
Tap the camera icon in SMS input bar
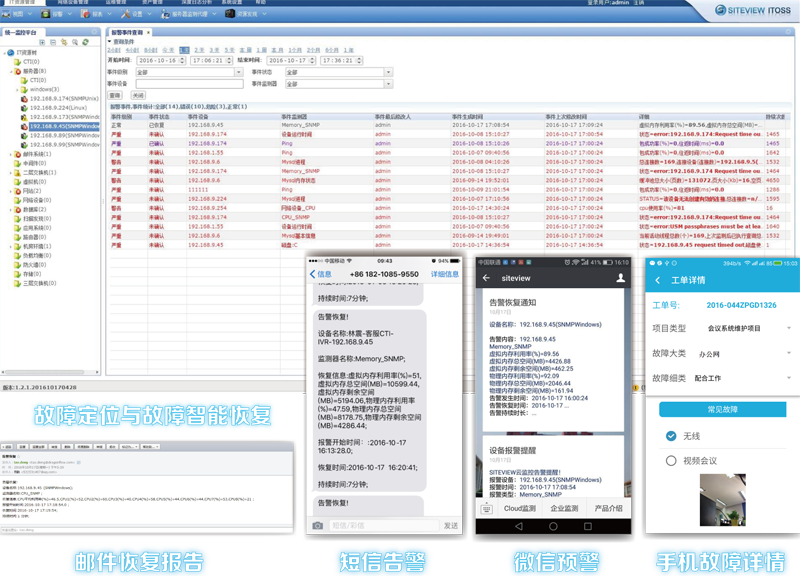coord(317,525)
